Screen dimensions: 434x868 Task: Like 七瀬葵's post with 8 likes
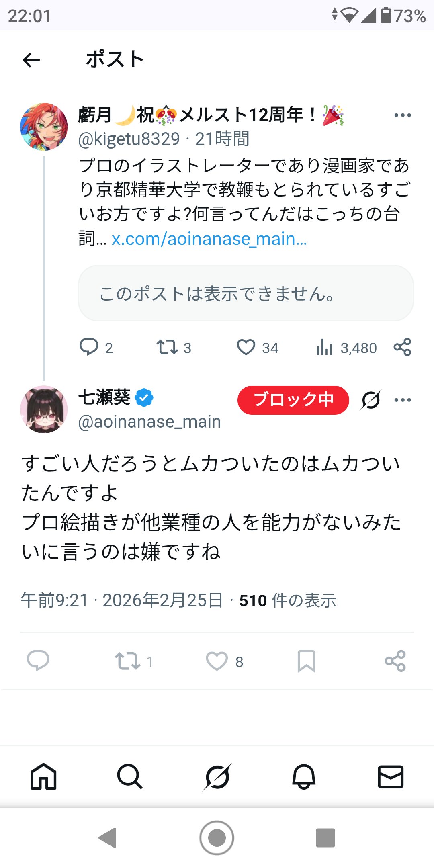(217, 661)
